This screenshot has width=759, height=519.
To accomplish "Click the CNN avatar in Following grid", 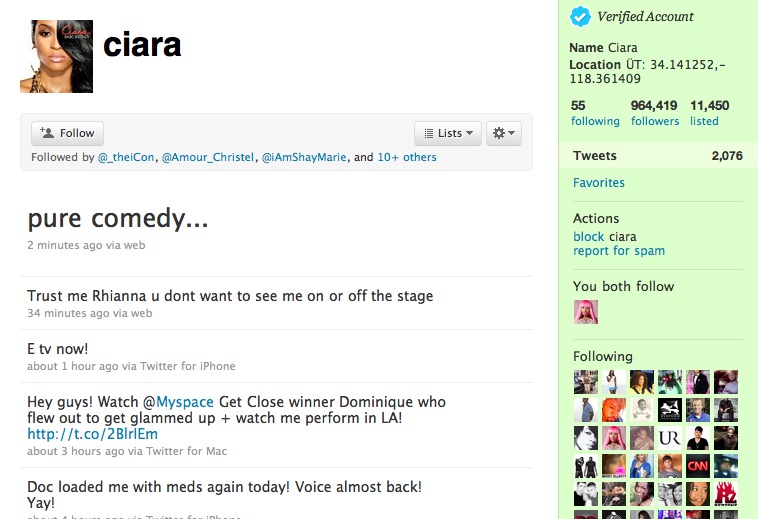I will coord(698,466).
